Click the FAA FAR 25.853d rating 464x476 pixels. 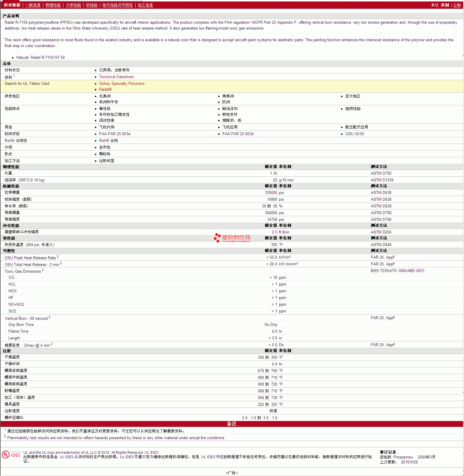[238, 134]
